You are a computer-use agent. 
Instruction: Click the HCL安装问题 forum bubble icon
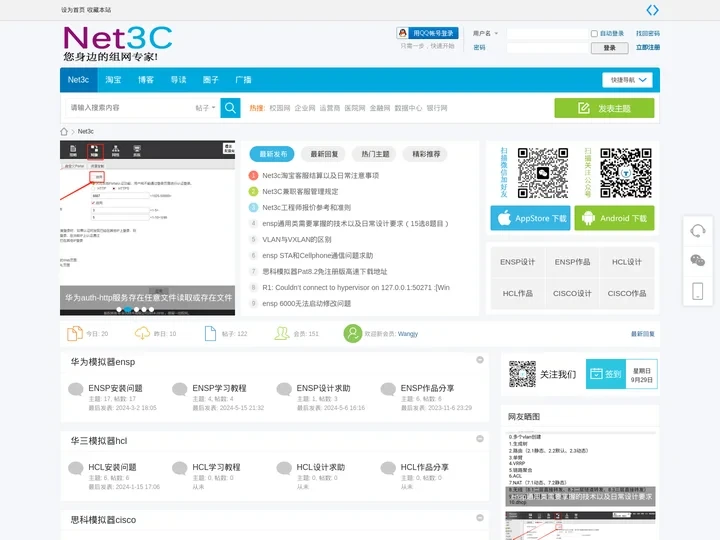(x=76, y=468)
